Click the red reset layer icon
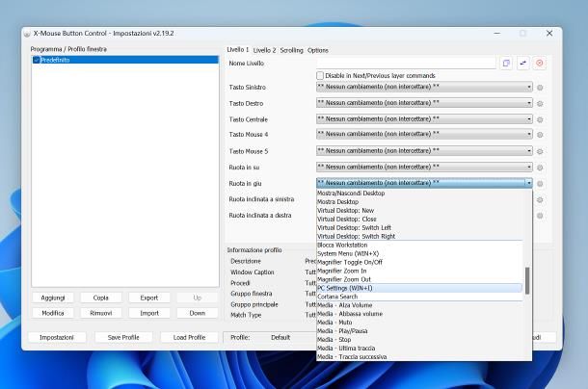 coord(540,63)
